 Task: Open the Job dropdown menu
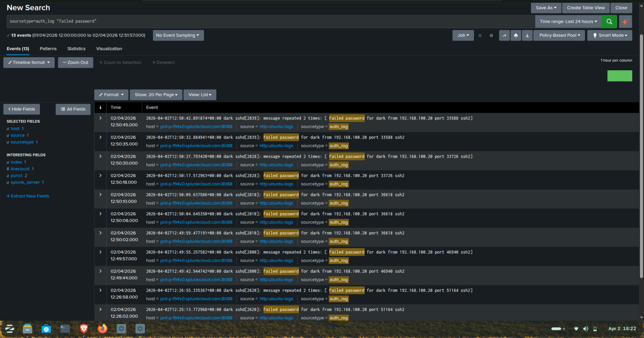point(463,35)
